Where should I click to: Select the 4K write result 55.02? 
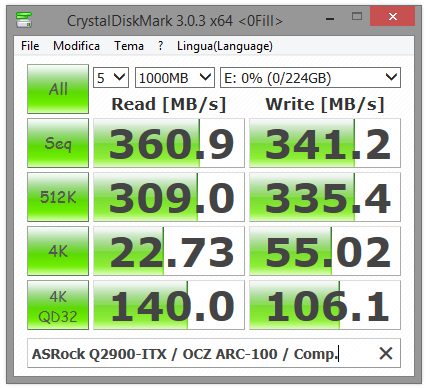click(x=325, y=251)
